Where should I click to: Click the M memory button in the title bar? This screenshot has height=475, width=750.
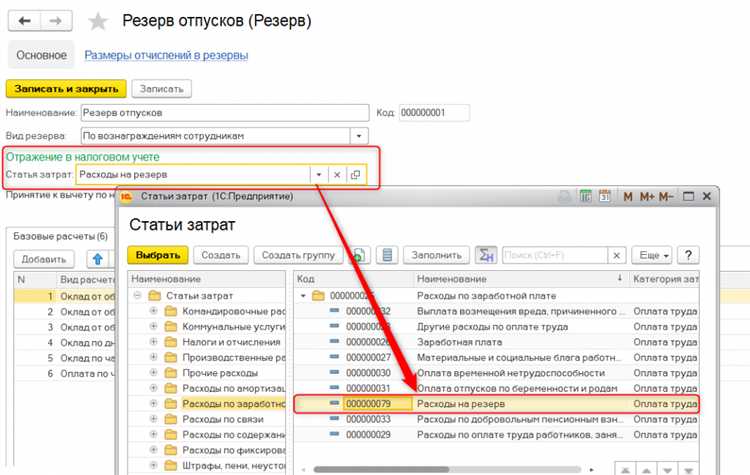point(628,197)
